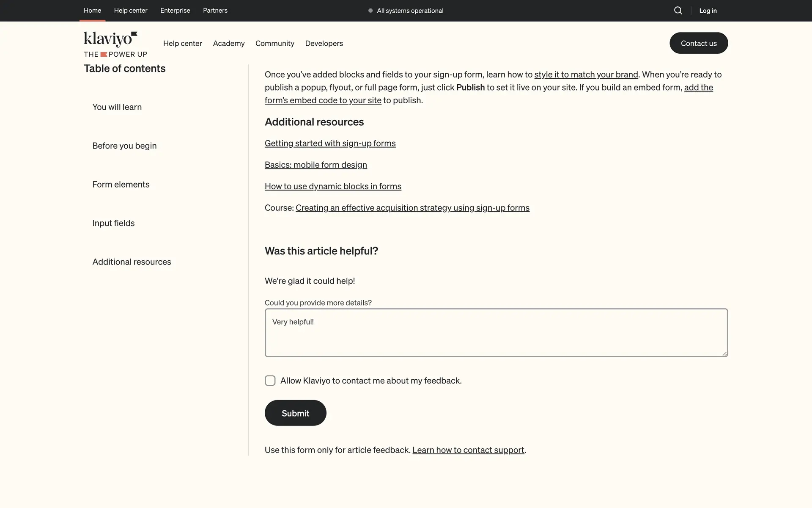
Task: Select Developers in the navigation menu
Action: pos(324,43)
